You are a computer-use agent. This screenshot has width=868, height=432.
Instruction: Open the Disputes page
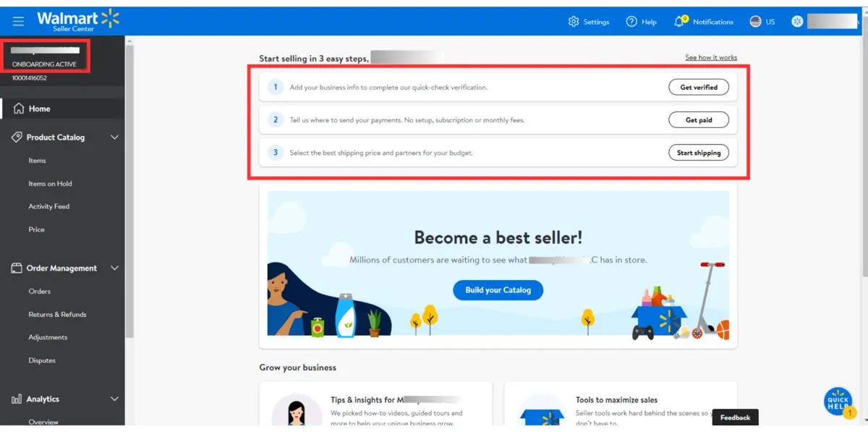point(42,360)
